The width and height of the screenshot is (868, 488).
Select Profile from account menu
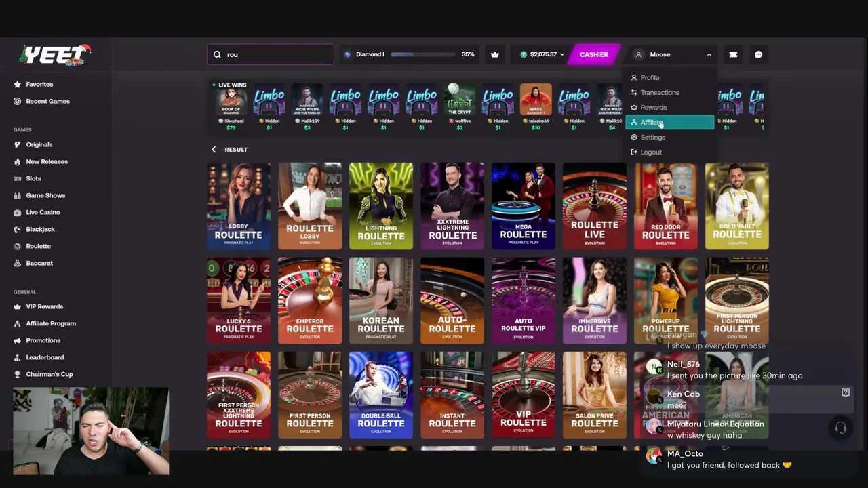pos(669,77)
